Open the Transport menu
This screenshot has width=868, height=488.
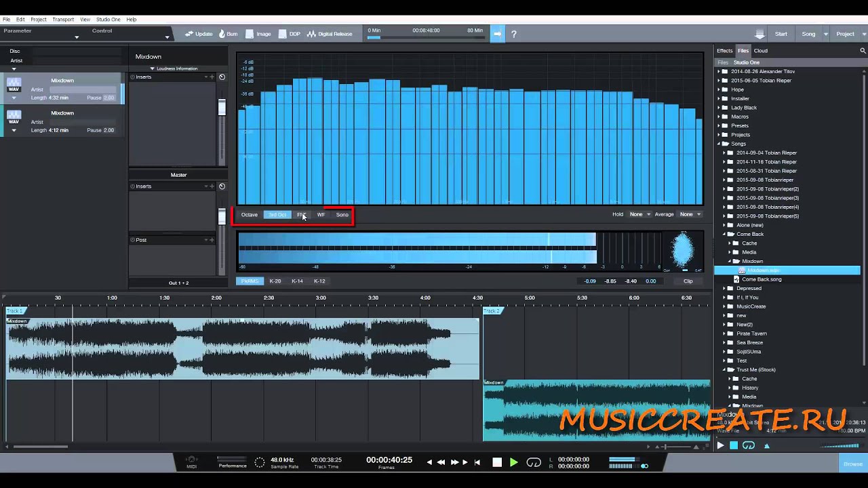click(x=63, y=20)
